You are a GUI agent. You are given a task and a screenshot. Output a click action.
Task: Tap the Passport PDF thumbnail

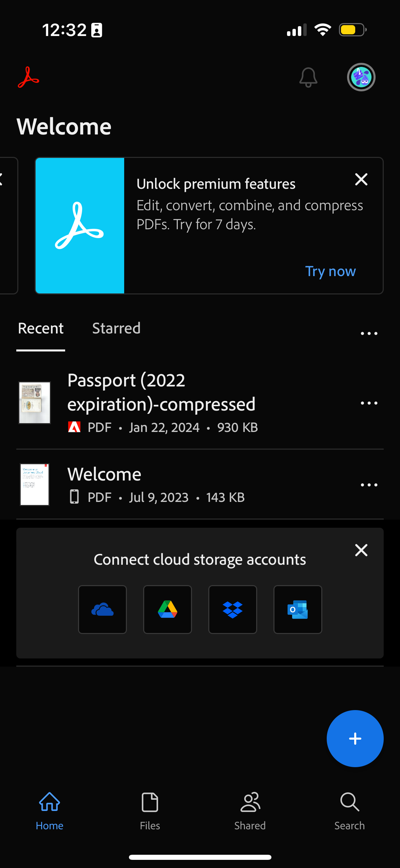35,403
